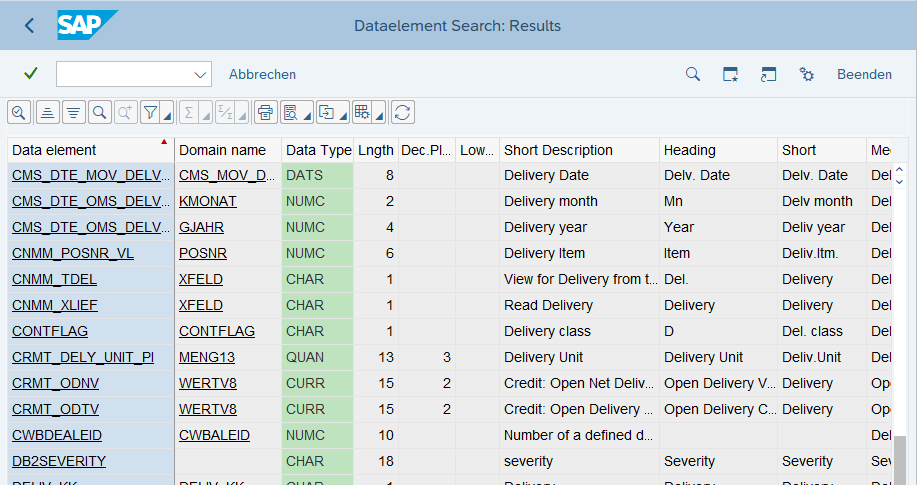Image resolution: width=917 pixels, height=485 pixels.
Task: Sort the list in ascending order
Action: click(x=46, y=112)
